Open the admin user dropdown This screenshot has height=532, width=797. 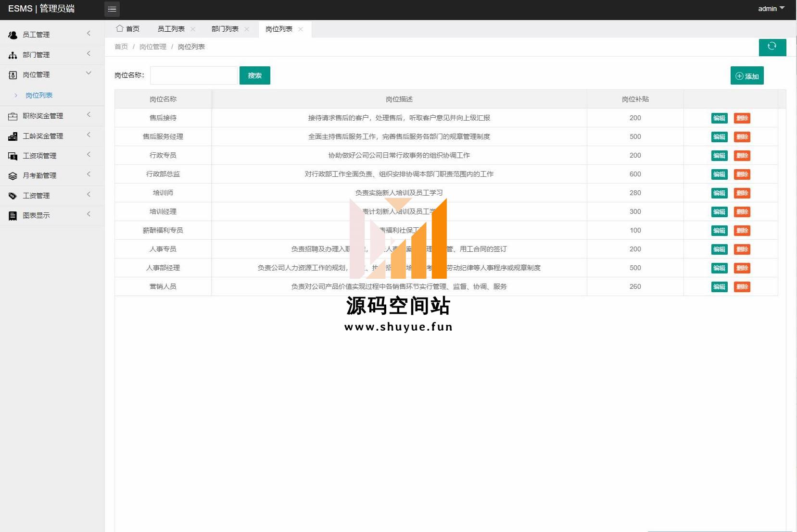[771, 9]
